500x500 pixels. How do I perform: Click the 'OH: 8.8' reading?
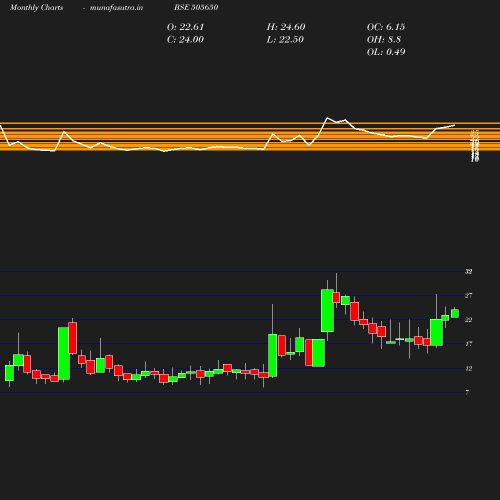[x=384, y=40]
